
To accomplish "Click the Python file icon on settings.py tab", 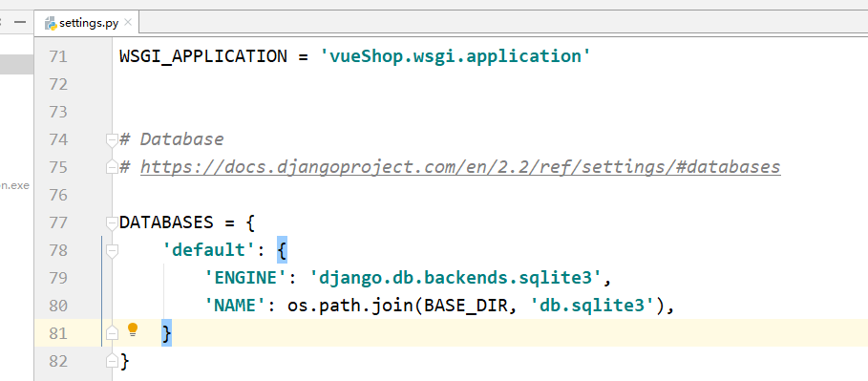I will click(51, 23).
